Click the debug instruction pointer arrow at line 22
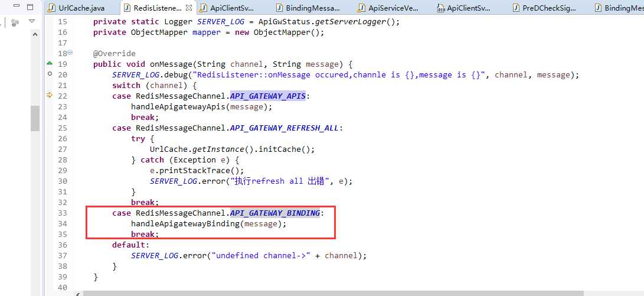Viewport: 644px width, 296px height. pyautogui.click(x=50, y=95)
